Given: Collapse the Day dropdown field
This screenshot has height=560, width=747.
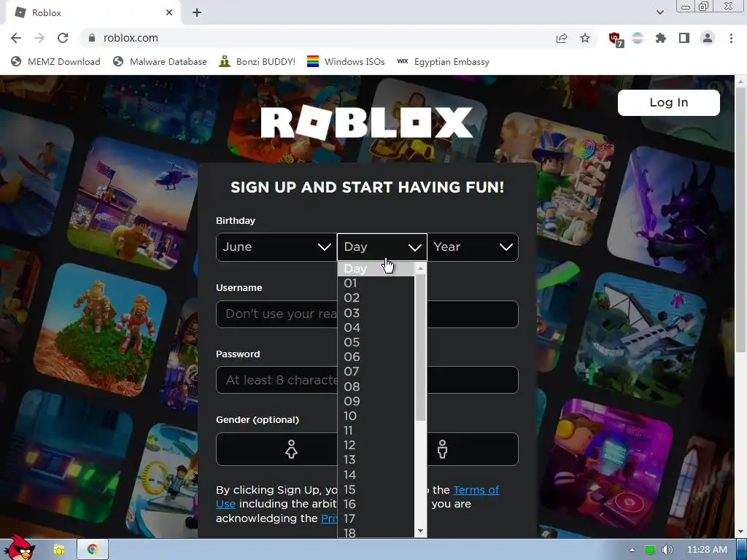Looking at the screenshot, I should pos(382,246).
